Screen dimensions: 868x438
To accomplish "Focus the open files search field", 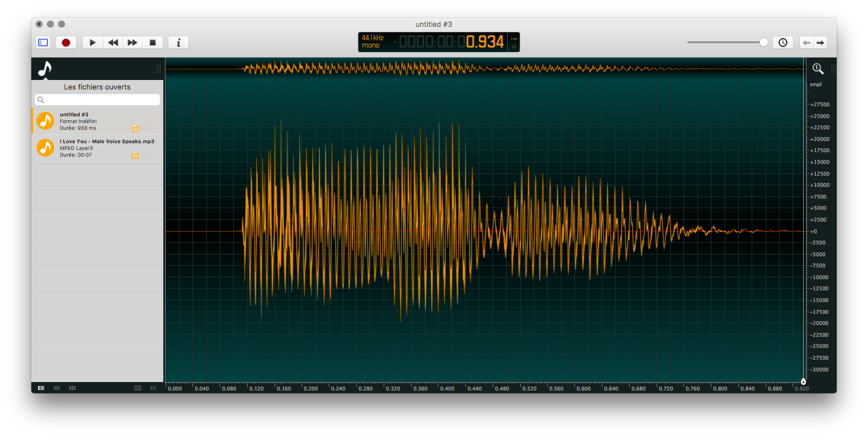I will (97, 100).
